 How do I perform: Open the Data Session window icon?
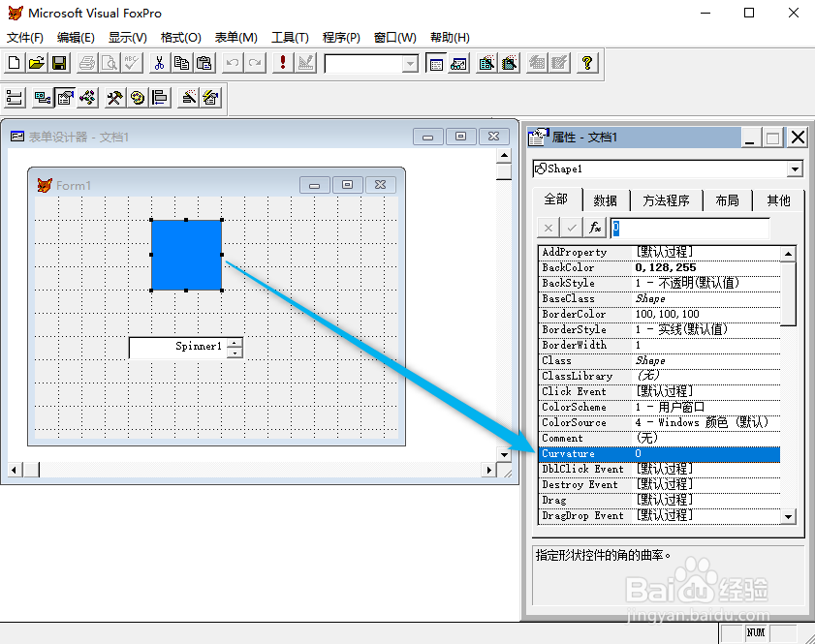458,63
